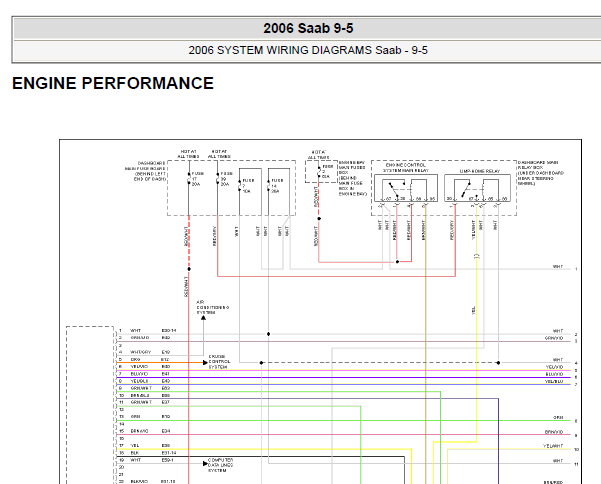Screen dimensions: 601x484
Task: Click the right-edge "GRN" wire label
Action: pos(558,417)
